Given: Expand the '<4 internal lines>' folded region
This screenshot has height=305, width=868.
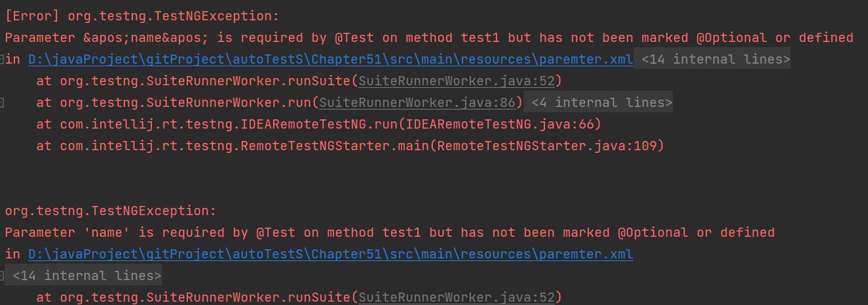Looking at the screenshot, I should pos(601,103).
